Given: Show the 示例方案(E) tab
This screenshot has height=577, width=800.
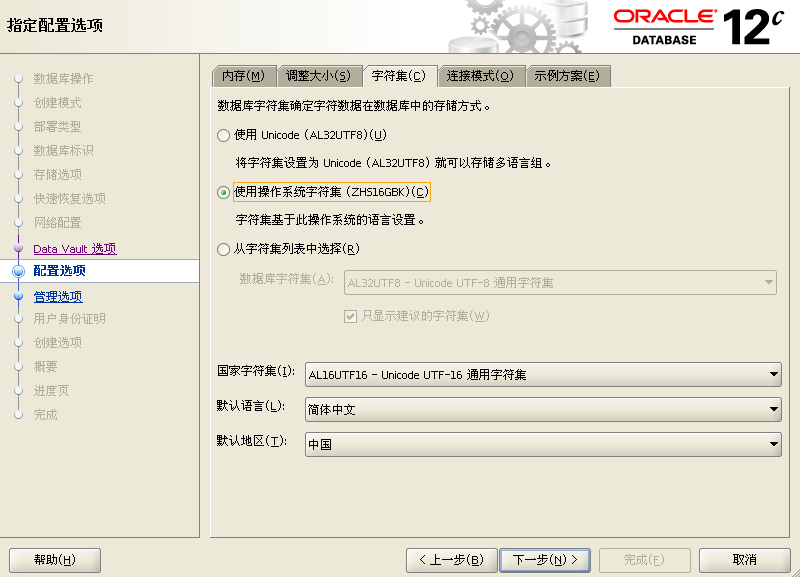Looking at the screenshot, I should pos(567,76).
